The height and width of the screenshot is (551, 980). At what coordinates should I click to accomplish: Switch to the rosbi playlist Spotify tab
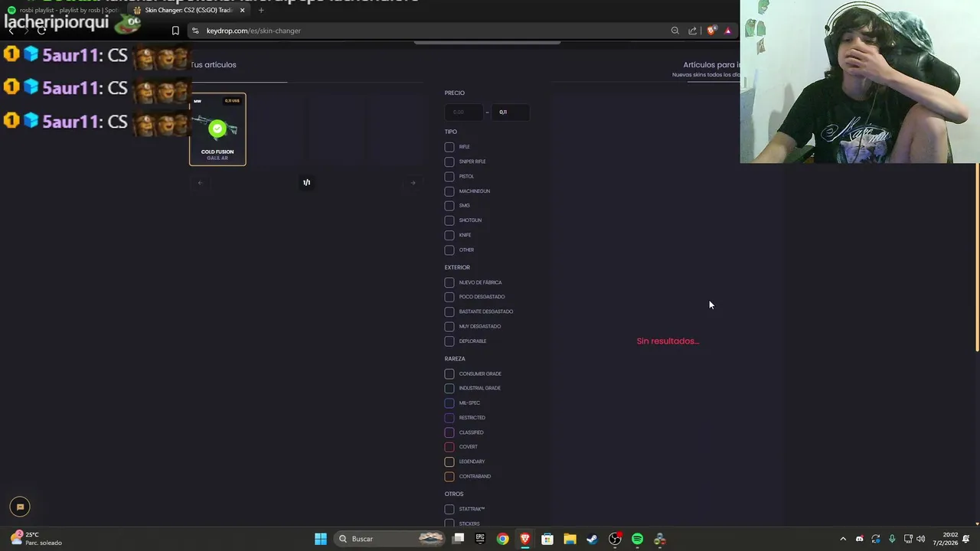point(63,10)
